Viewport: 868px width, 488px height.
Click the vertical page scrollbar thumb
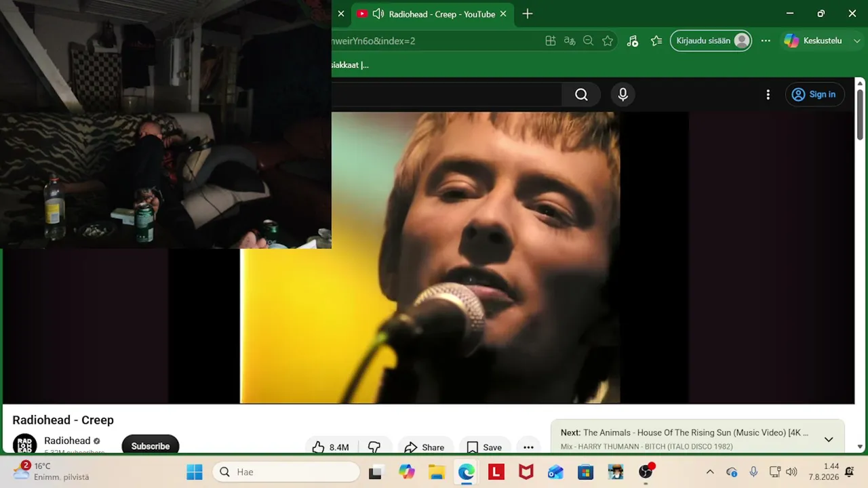tap(860, 115)
